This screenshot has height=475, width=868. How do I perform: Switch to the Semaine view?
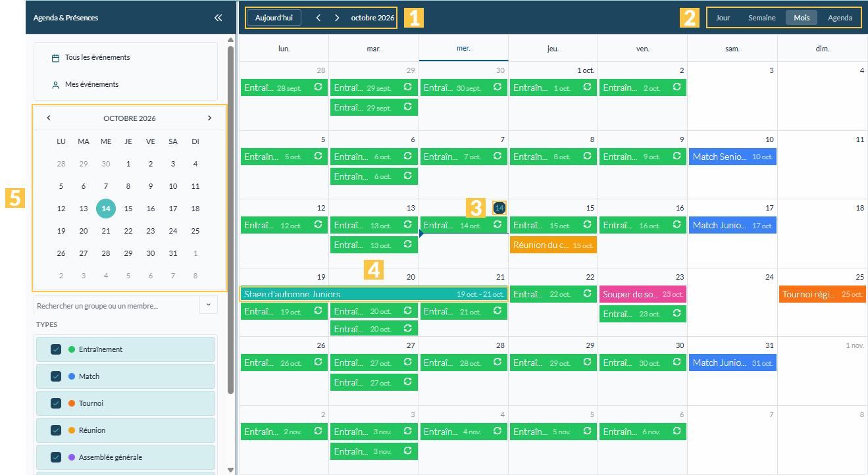(762, 18)
